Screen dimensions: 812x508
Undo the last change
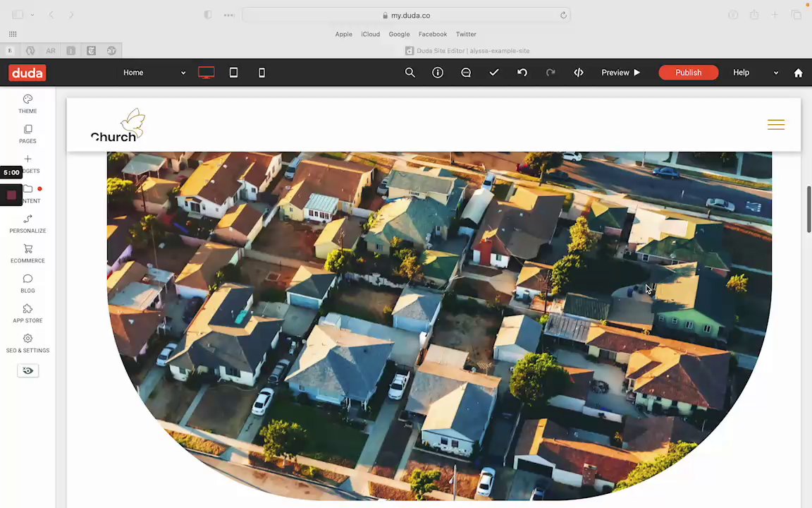click(x=522, y=73)
